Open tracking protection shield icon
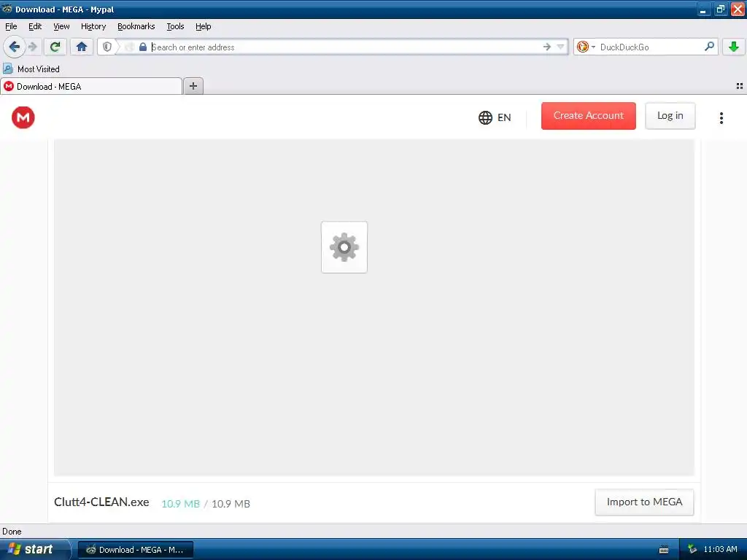The height and width of the screenshot is (560, 747). pos(107,47)
